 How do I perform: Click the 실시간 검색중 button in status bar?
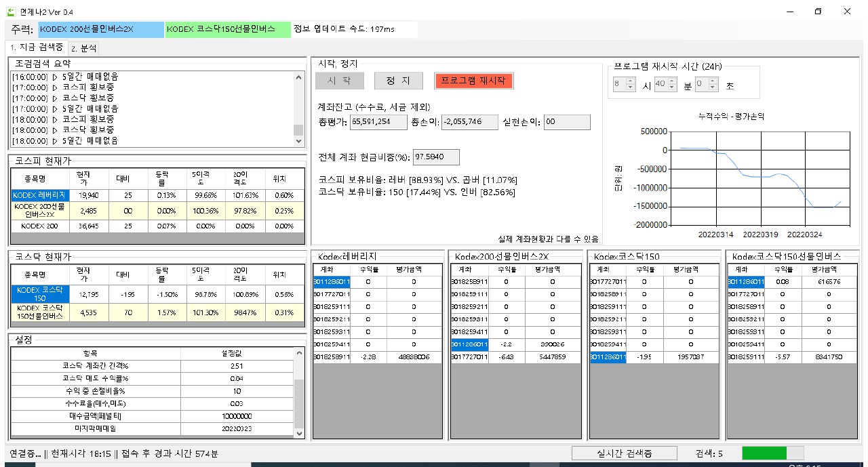pyautogui.click(x=624, y=453)
